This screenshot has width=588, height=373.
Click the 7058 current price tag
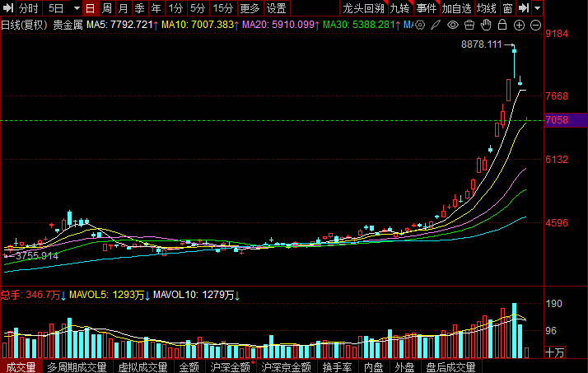pyautogui.click(x=566, y=120)
